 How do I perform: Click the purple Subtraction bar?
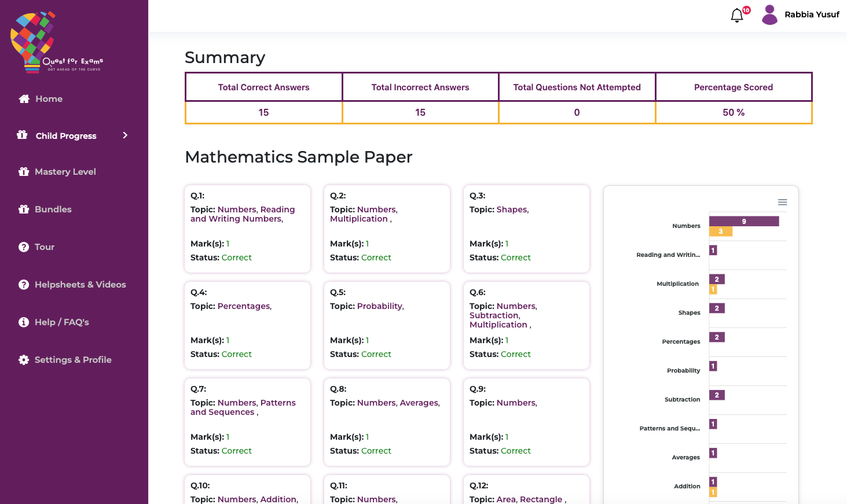(717, 395)
